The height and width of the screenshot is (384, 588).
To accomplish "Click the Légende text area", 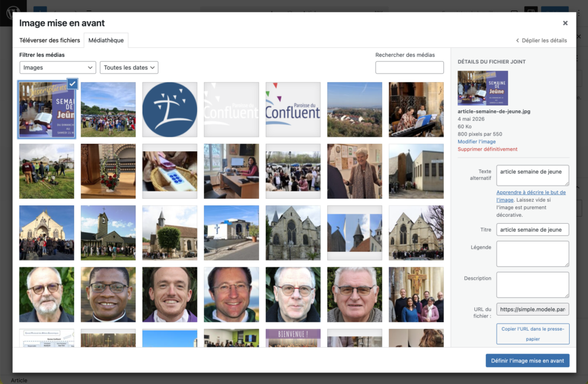I will 532,254.
